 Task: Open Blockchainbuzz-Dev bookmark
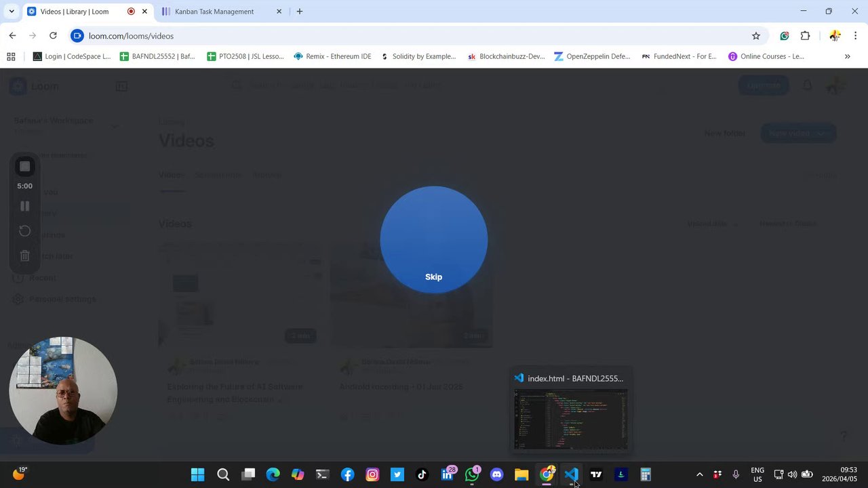tap(506, 56)
